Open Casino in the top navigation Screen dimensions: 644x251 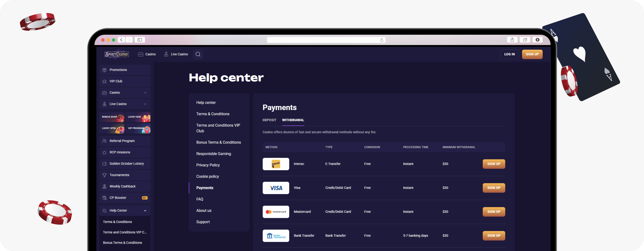click(x=147, y=54)
